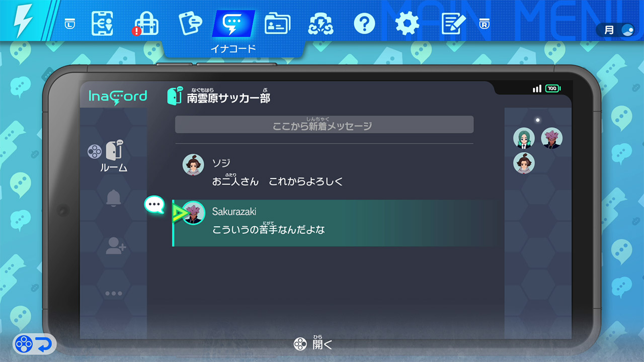
Task: Click the speech bubble typing indicator
Action: point(155,205)
